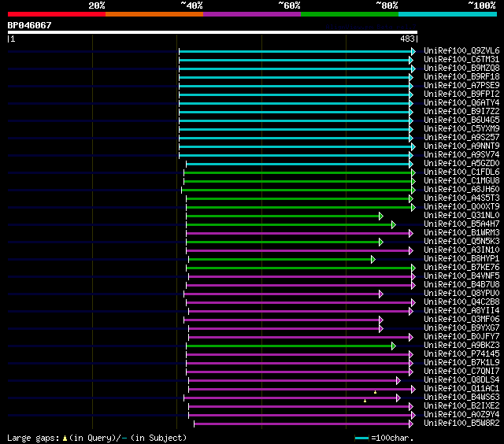This screenshot has height=444, width=504.
Task: Click the UniRef100_A7PSE9 label
Action: [x=461, y=86]
